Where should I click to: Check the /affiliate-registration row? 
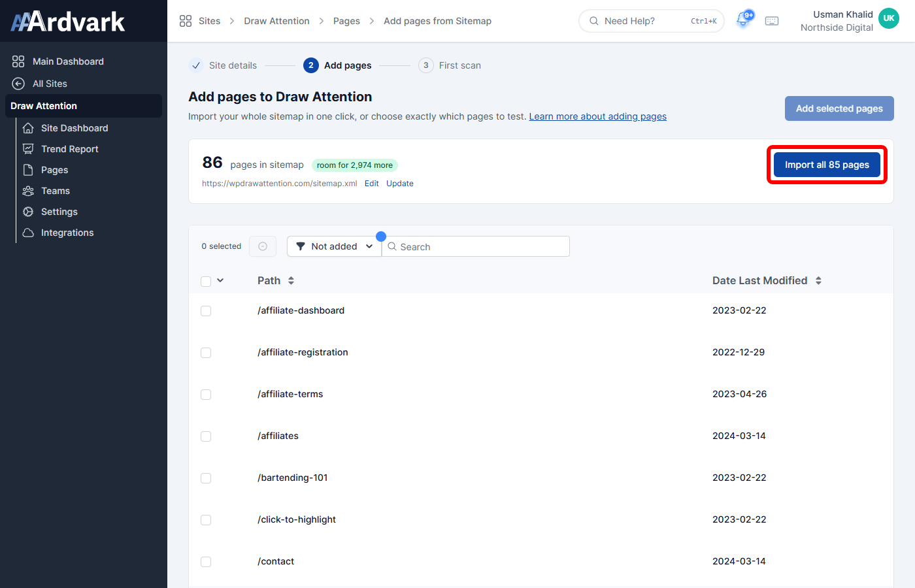click(x=206, y=353)
